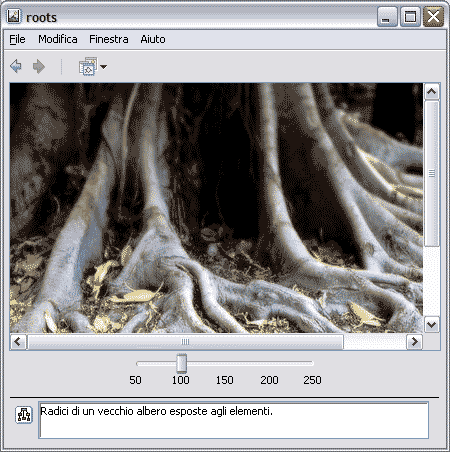This screenshot has width=450, height=452.
Task: Click the horizontal scrollbar thumb
Action: (185, 342)
